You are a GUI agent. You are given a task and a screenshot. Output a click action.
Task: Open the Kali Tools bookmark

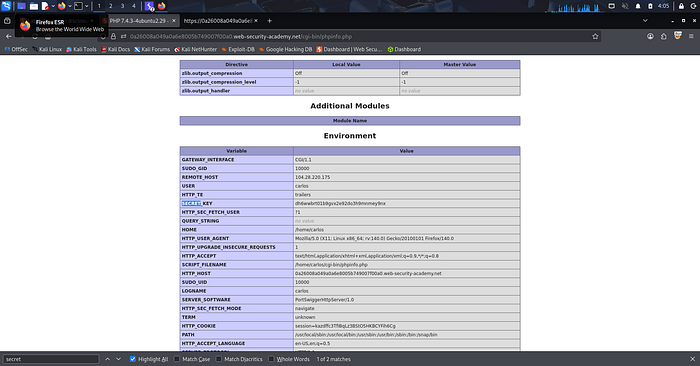(x=81, y=49)
